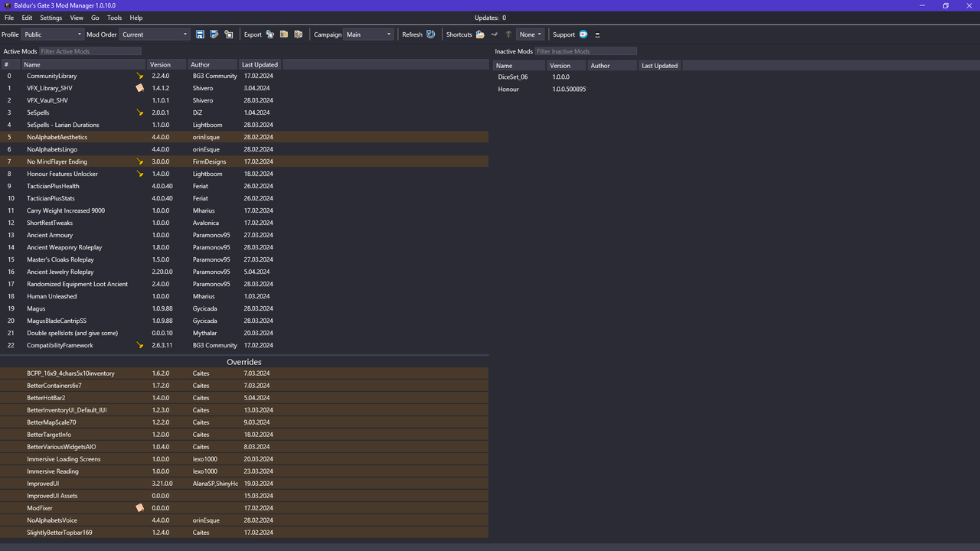The image size is (980, 551).
Task: Click the app icon in the title bar
Action: pos(7,5)
